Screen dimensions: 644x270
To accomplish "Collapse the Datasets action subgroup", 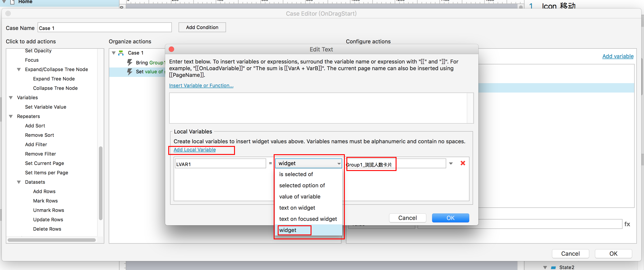I will click(x=19, y=182).
